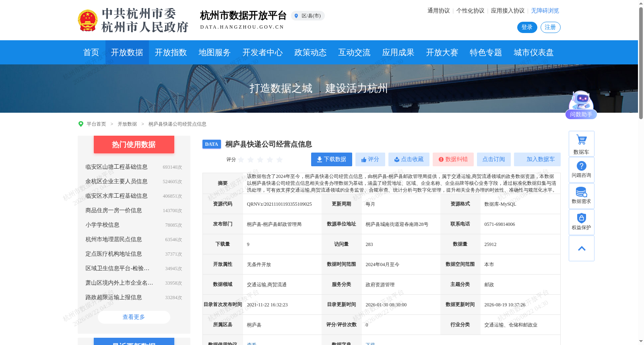Click the location pin in breadcrumb

[81, 124]
